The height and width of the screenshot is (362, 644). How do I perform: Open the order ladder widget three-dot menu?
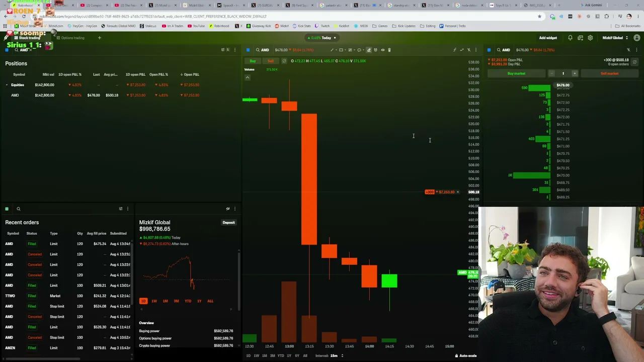(x=636, y=50)
